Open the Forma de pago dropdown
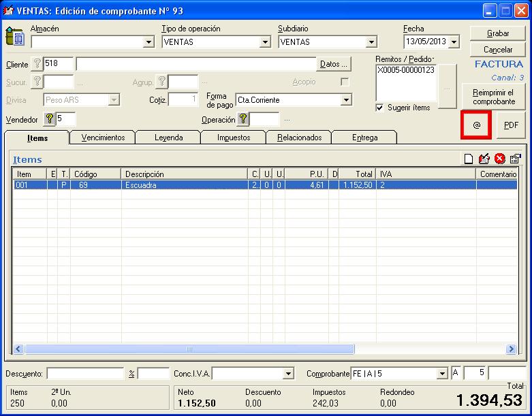 [346, 100]
